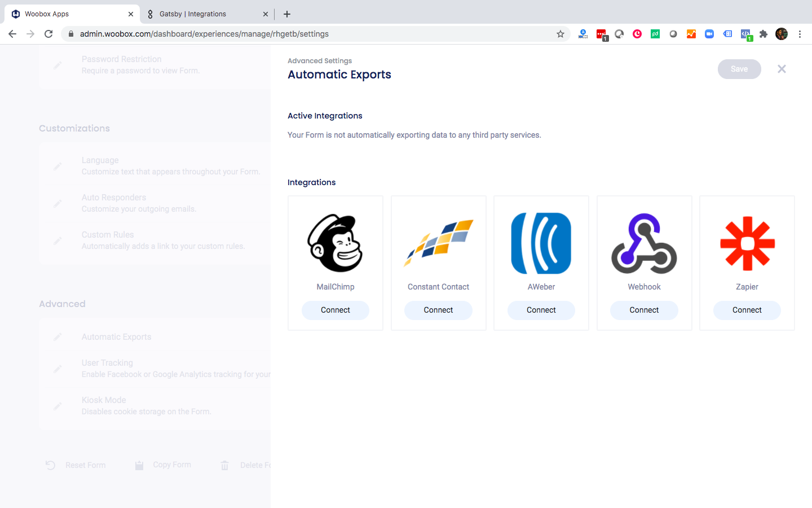Click the 'Your Form is not automatically exporting' message
812x508 pixels.
(414, 135)
